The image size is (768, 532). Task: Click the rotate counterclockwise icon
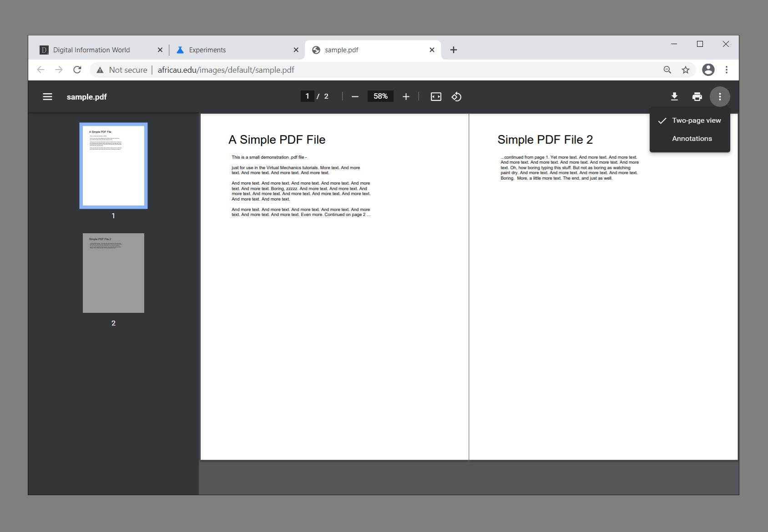pyautogui.click(x=456, y=96)
